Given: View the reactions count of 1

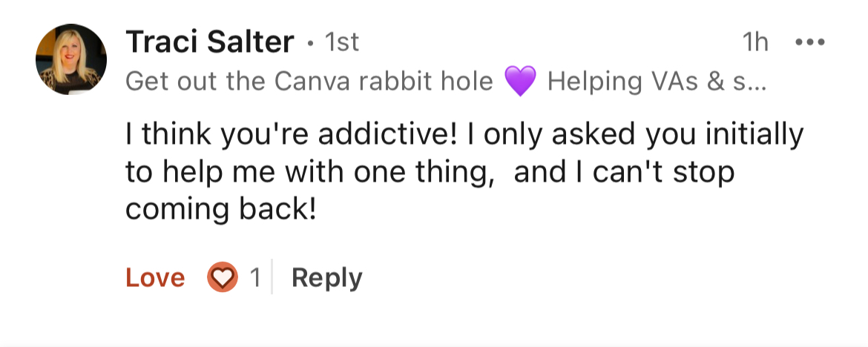Looking at the screenshot, I should click(254, 278).
